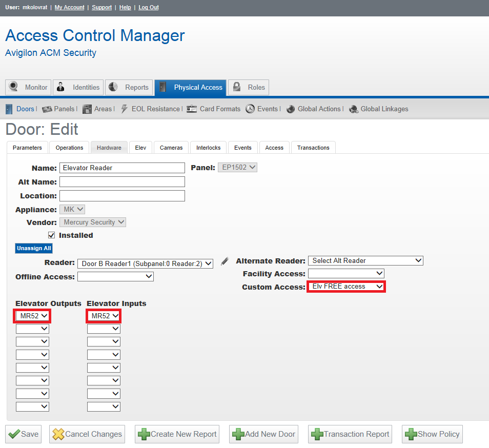Click the green checkmark Save icon
This screenshot has width=489, height=448.
[x=14, y=434]
